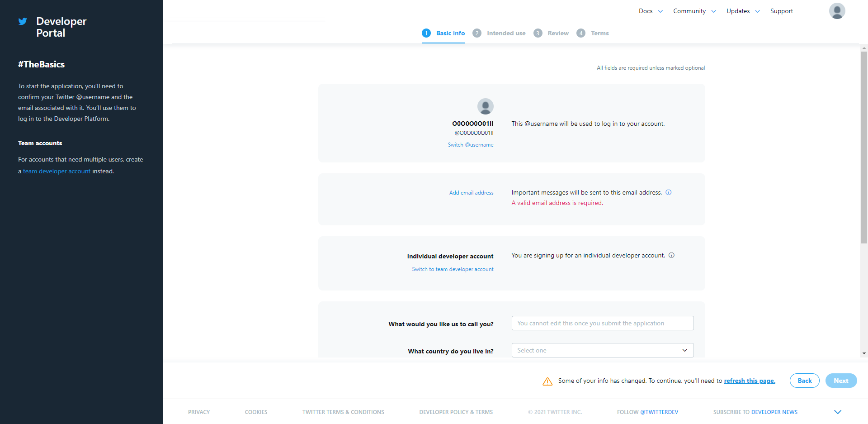Collapse the footer with the chevron
This screenshot has width=868, height=424.
tap(838, 412)
